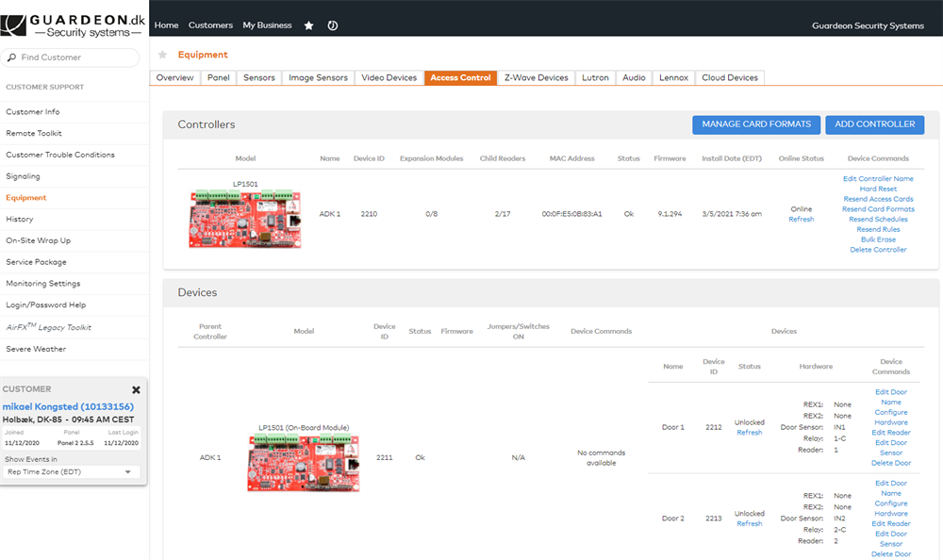This screenshot has width=943, height=560.
Task: Open Remote Toolkit in sidebar
Action: (x=34, y=134)
